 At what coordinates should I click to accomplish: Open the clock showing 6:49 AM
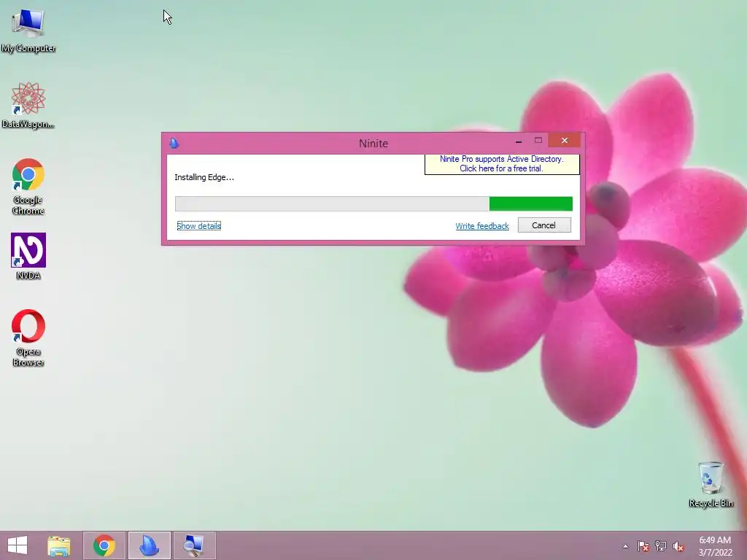(715, 546)
